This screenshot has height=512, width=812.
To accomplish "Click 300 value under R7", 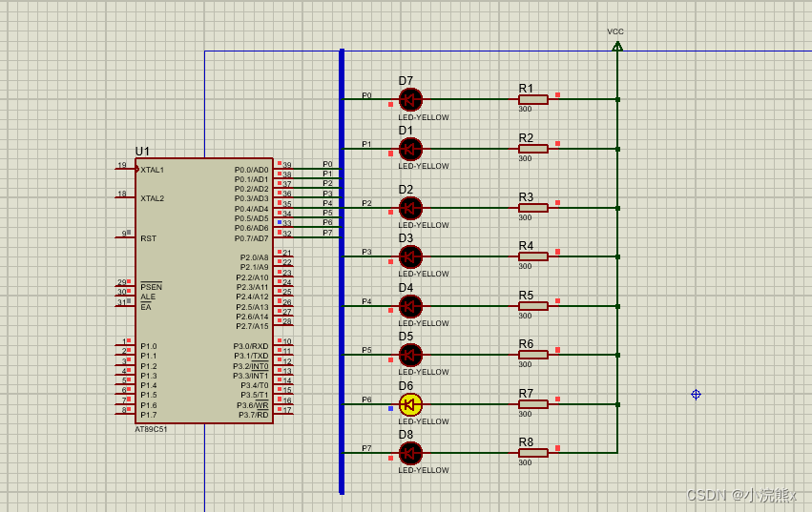I will [525, 414].
